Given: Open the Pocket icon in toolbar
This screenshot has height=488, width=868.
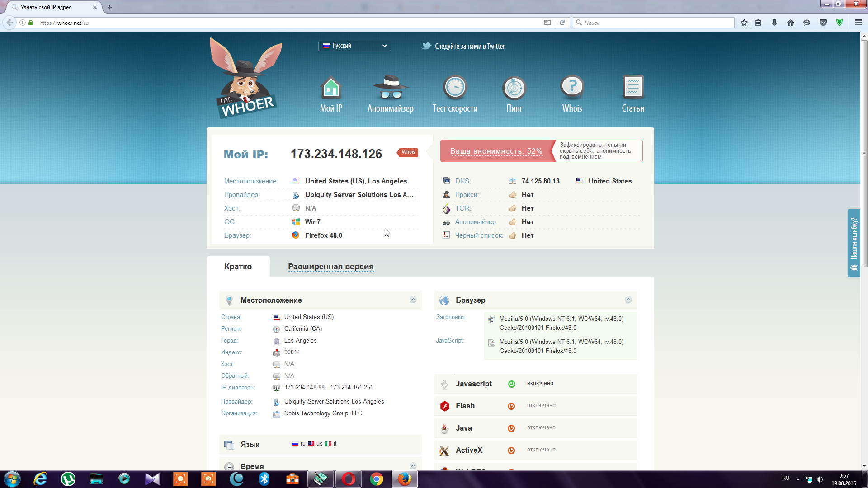Looking at the screenshot, I should (x=823, y=23).
